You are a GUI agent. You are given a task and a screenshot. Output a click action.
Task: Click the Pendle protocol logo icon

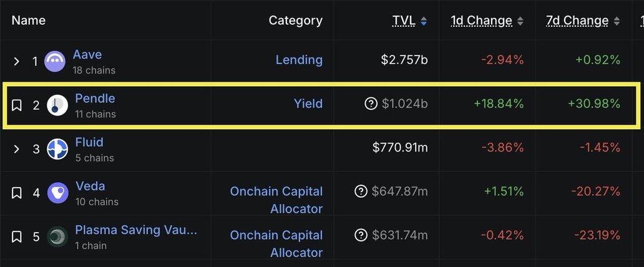tap(57, 105)
